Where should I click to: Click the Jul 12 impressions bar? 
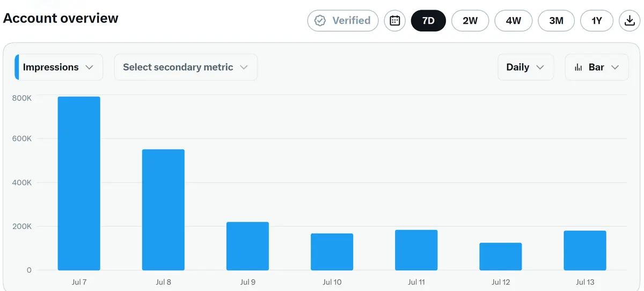501,257
